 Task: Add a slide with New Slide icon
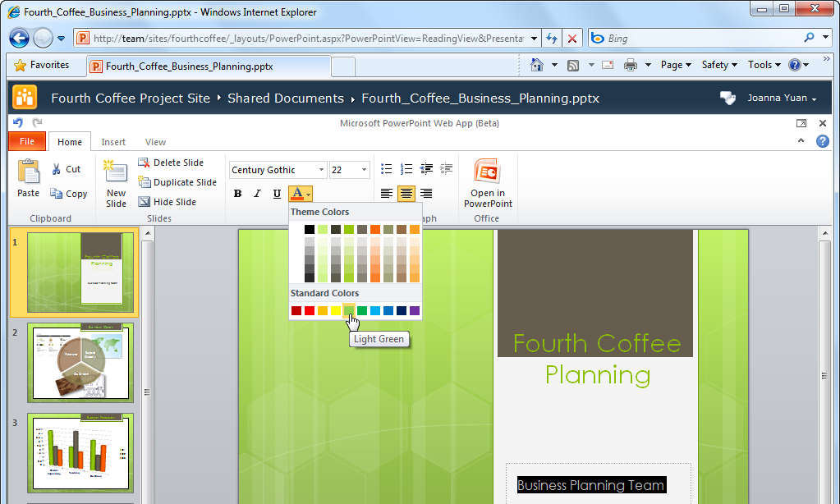tap(116, 172)
